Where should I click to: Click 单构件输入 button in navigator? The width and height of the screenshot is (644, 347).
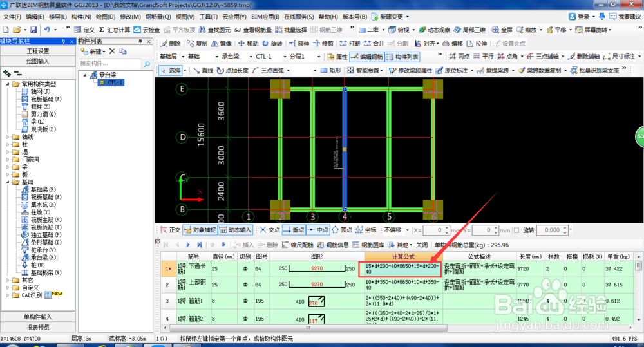coord(38,317)
